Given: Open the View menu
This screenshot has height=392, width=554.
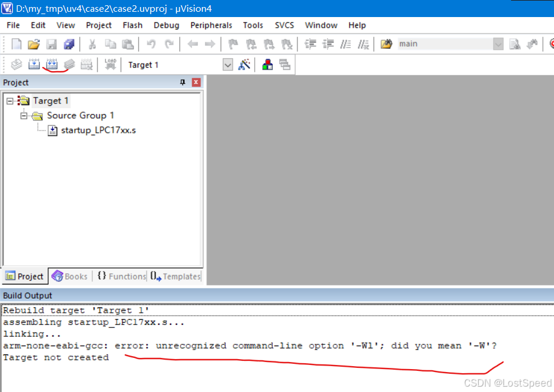Looking at the screenshot, I should click(x=66, y=25).
